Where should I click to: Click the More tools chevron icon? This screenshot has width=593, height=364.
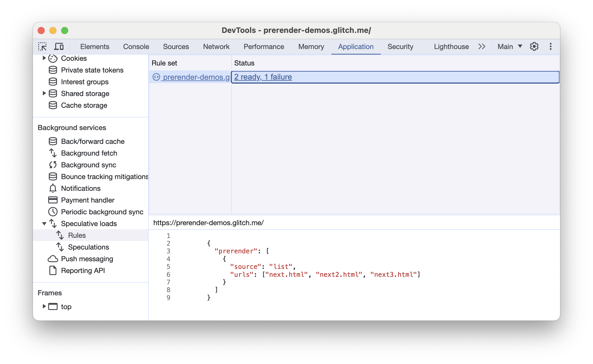tap(482, 46)
